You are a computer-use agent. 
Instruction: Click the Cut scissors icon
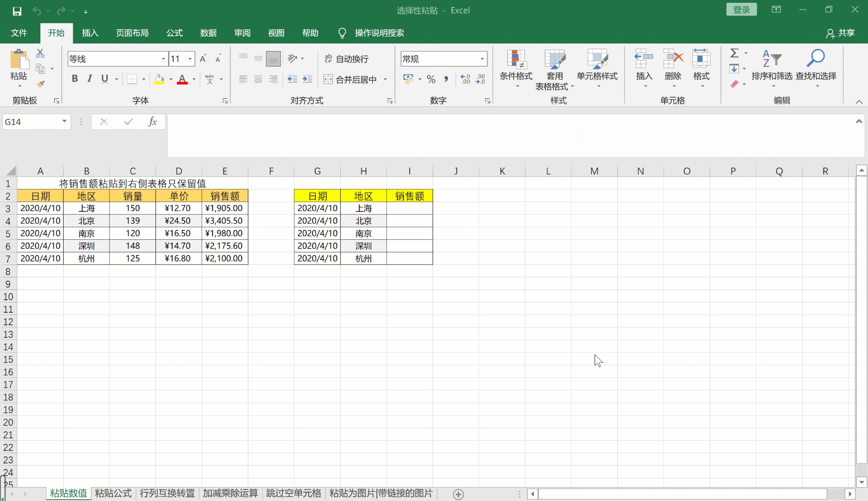pos(40,53)
